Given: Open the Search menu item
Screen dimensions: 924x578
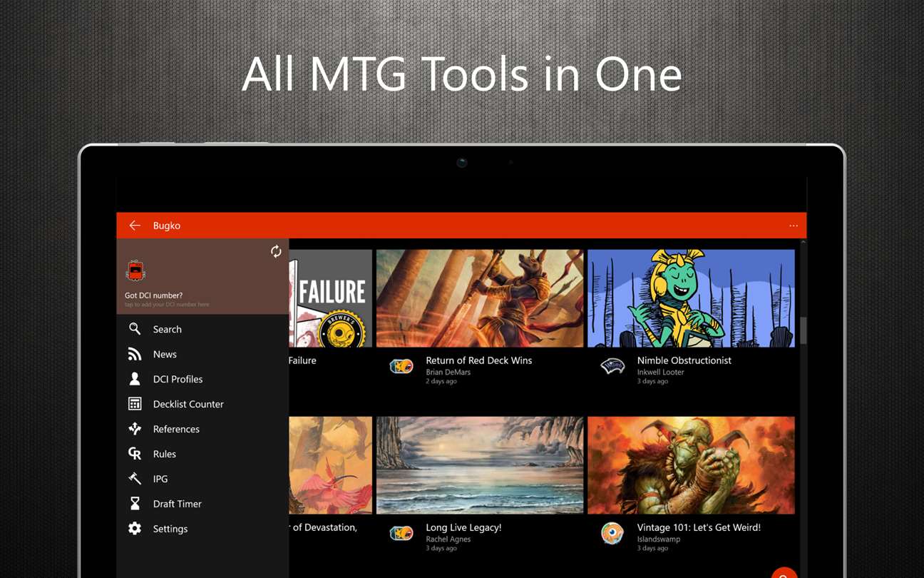Looking at the screenshot, I should [x=202, y=329].
